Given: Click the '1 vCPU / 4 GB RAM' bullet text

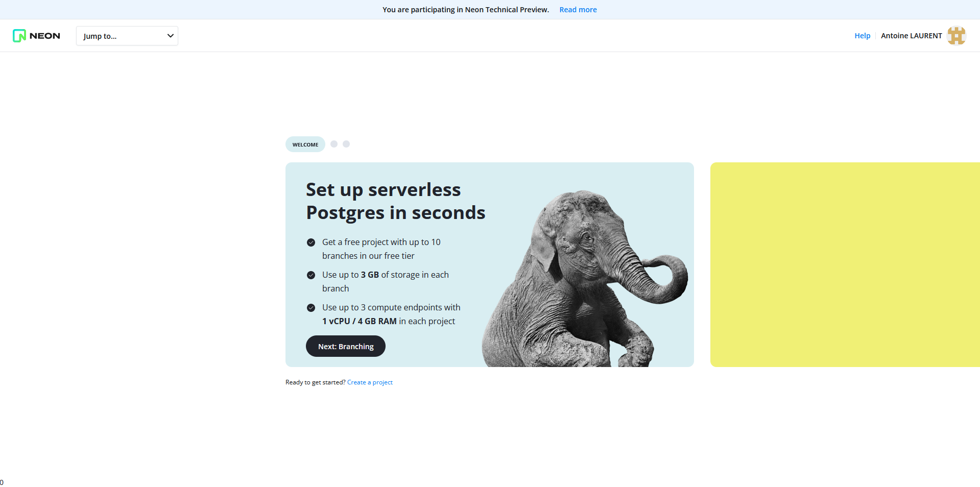Looking at the screenshot, I should [391, 314].
